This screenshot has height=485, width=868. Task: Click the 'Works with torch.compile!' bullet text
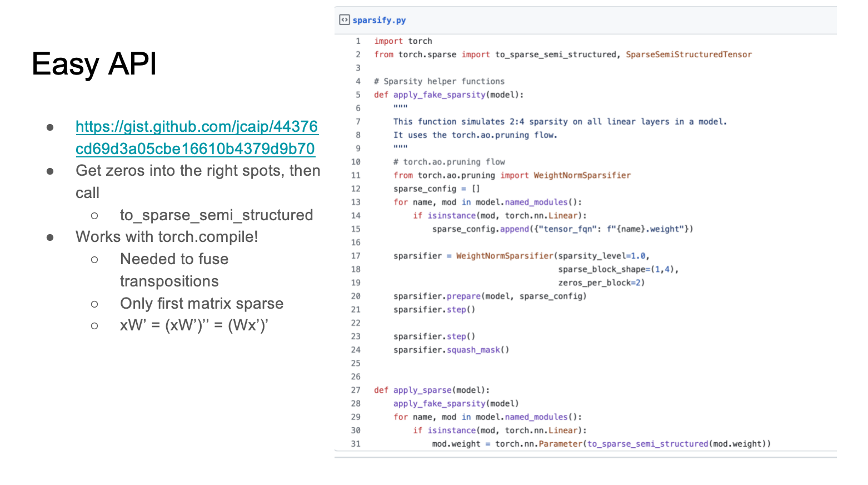coord(167,237)
